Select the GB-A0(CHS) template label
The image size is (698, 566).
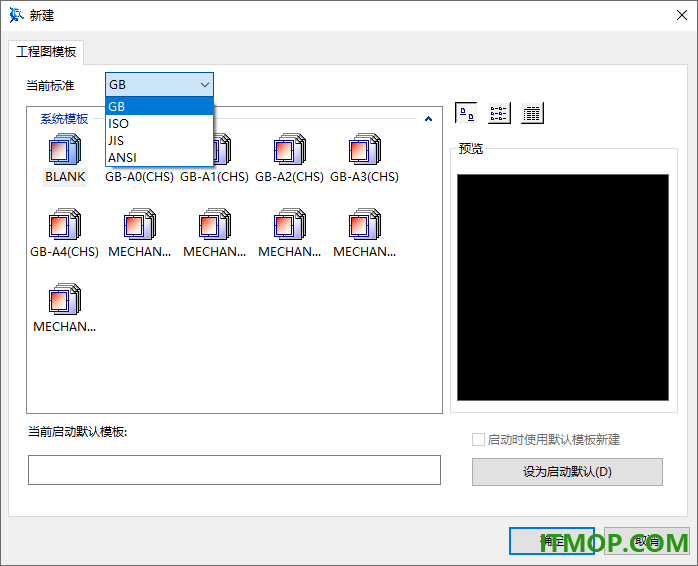pyautogui.click(x=139, y=177)
